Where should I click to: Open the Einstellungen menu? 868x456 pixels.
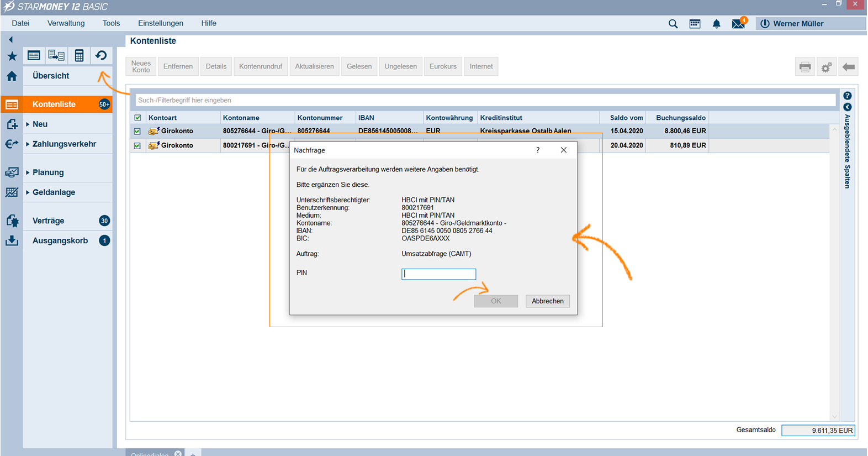(x=160, y=23)
